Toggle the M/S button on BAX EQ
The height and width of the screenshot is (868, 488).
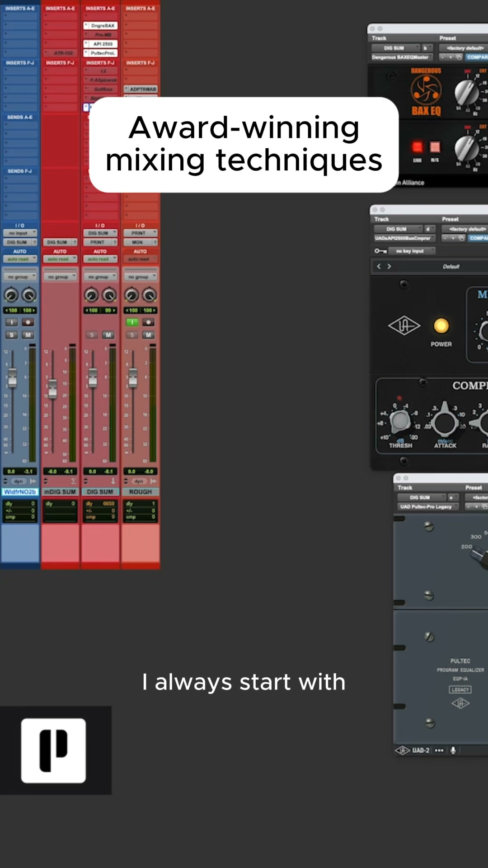[x=435, y=147]
